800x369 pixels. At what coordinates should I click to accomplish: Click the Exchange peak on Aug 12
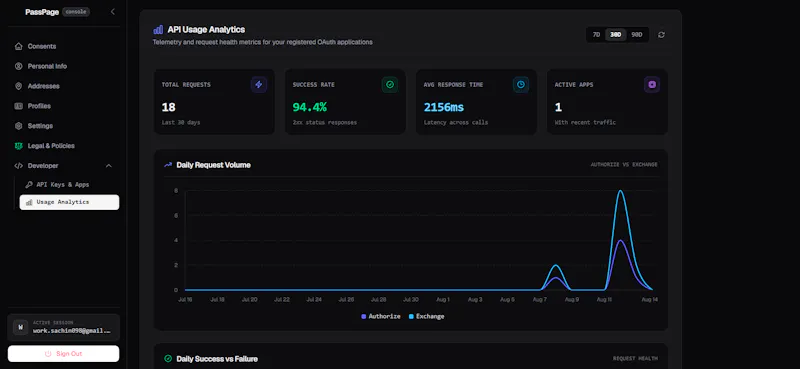pyautogui.click(x=620, y=191)
